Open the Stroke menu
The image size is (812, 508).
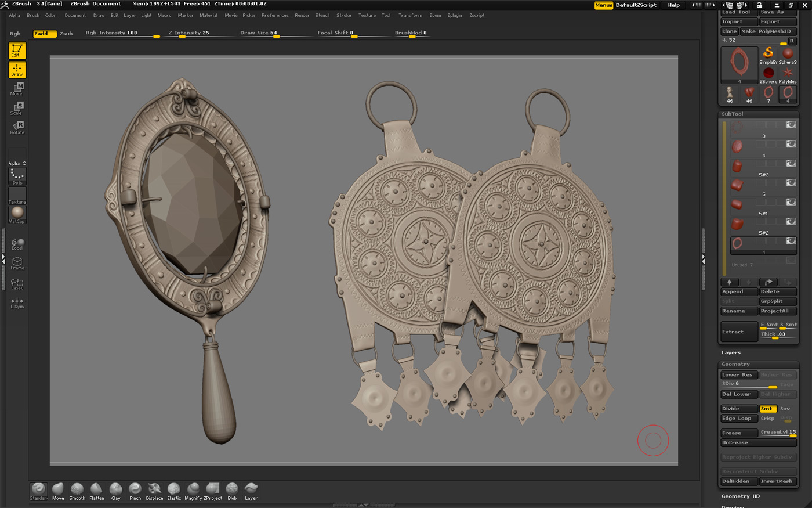pyautogui.click(x=344, y=16)
